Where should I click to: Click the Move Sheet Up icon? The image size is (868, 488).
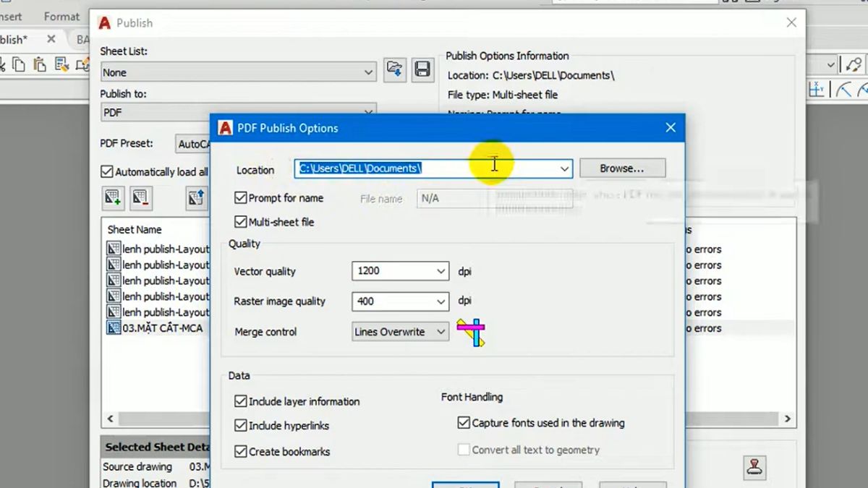pyautogui.click(x=196, y=198)
